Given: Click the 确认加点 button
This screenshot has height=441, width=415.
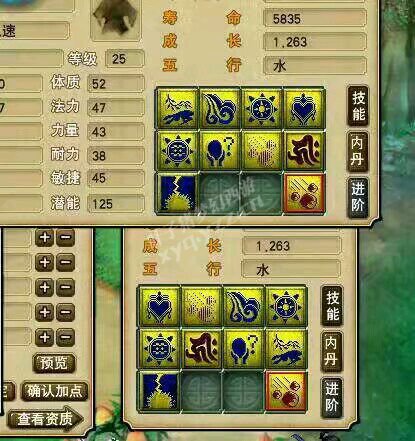Looking at the screenshot, I should tap(55, 391).
